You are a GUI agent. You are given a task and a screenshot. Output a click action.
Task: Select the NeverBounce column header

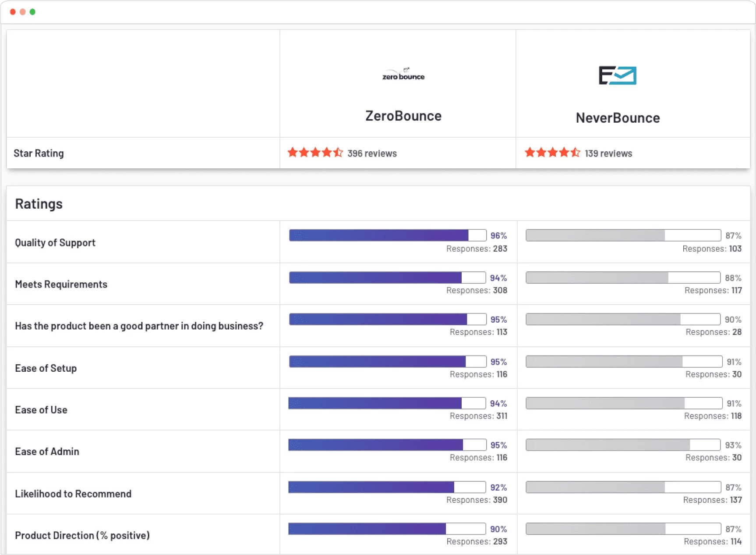(618, 117)
